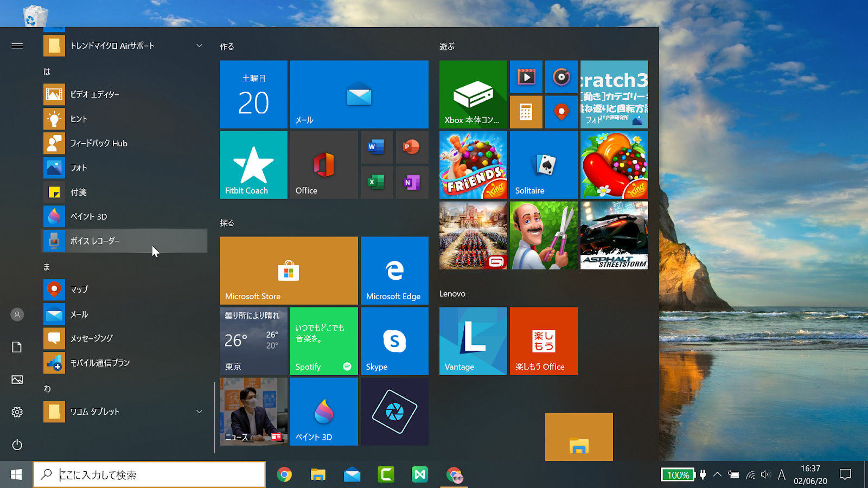Screen dimensions: 868x488
Task: Open ビデオ エディター from app list
Action: [x=125, y=94]
